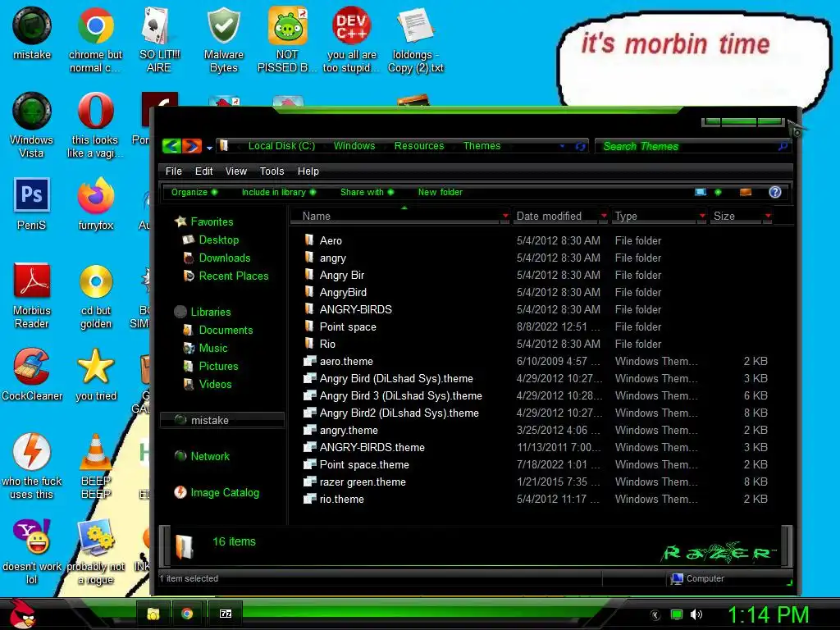
Task: Open the Tools menu
Action: pyautogui.click(x=272, y=171)
